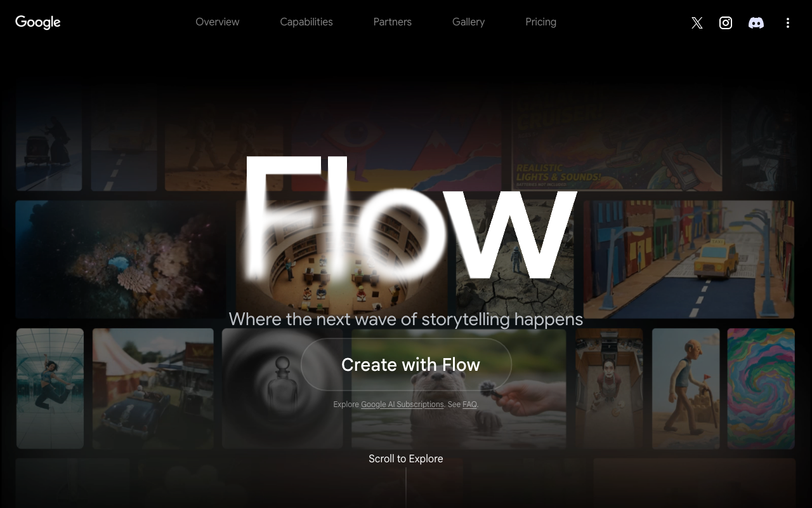This screenshot has height=508, width=812.
Task: Open the Instagram icon link
Action: coord(726,23)
